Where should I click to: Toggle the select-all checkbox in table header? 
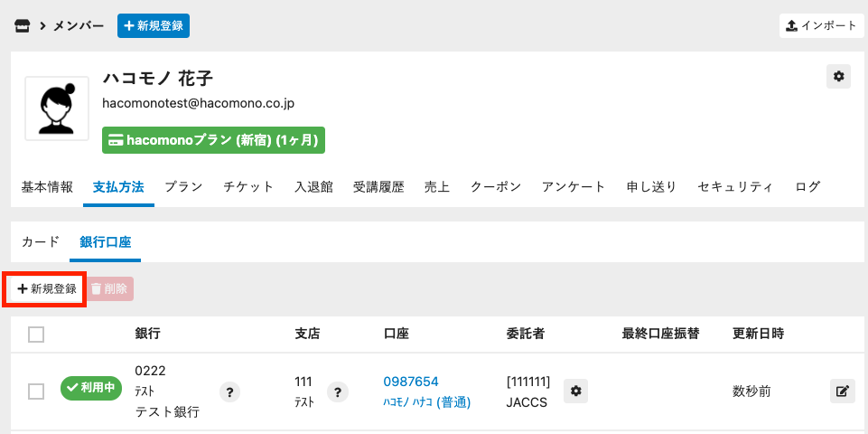click(x=36, y=335)
